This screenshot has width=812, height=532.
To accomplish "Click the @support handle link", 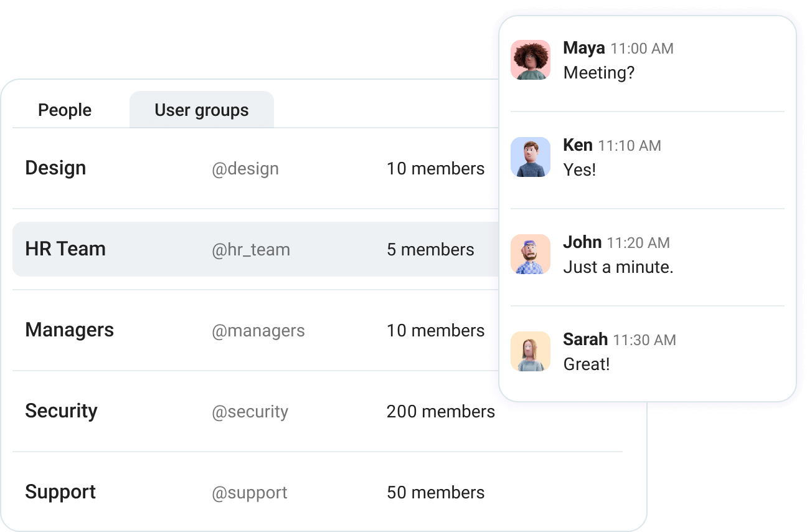I will [x=250, y=493].
